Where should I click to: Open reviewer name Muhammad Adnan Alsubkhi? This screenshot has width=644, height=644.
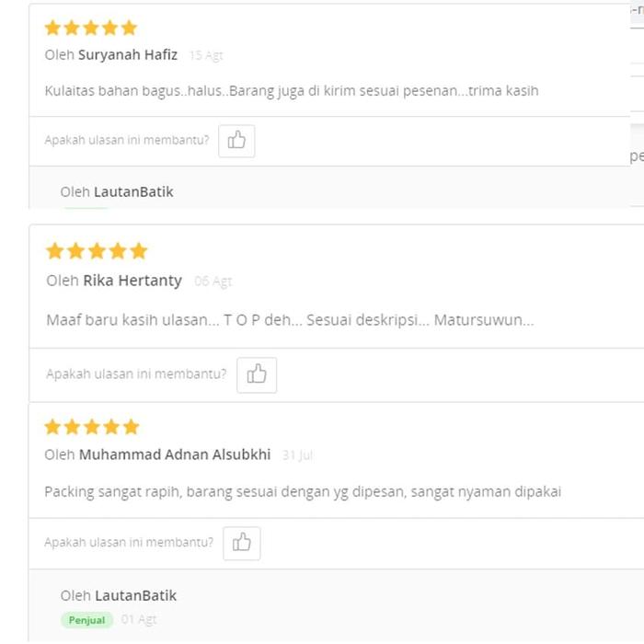coord(175,454)
